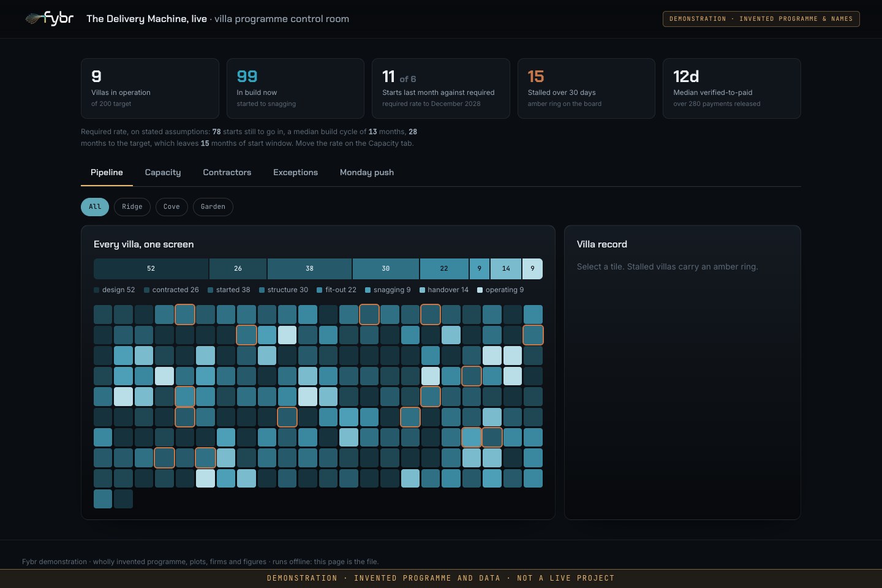Click the 9 snagging segment before 14
The width and height of the screenshot is (882, 588).
[x=480, y=269]
